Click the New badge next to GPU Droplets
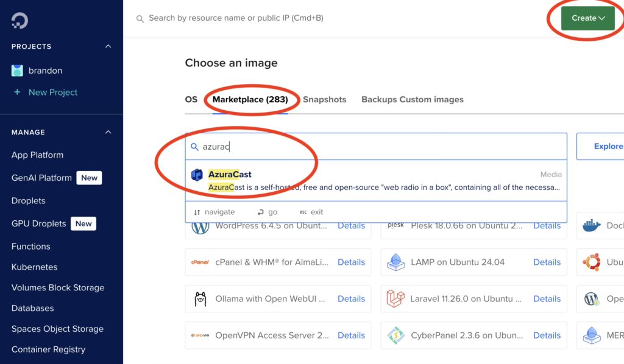The height and width of the screenshot is (364, 624). point(83,224)
